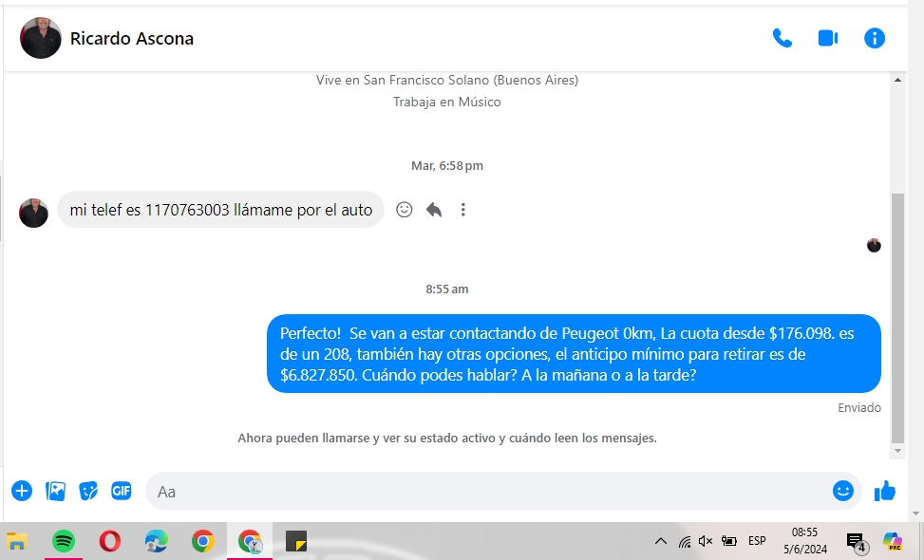Viewport: 924px width, 560px height.
Task: Open conversation information panel
Action: (875, 38)
